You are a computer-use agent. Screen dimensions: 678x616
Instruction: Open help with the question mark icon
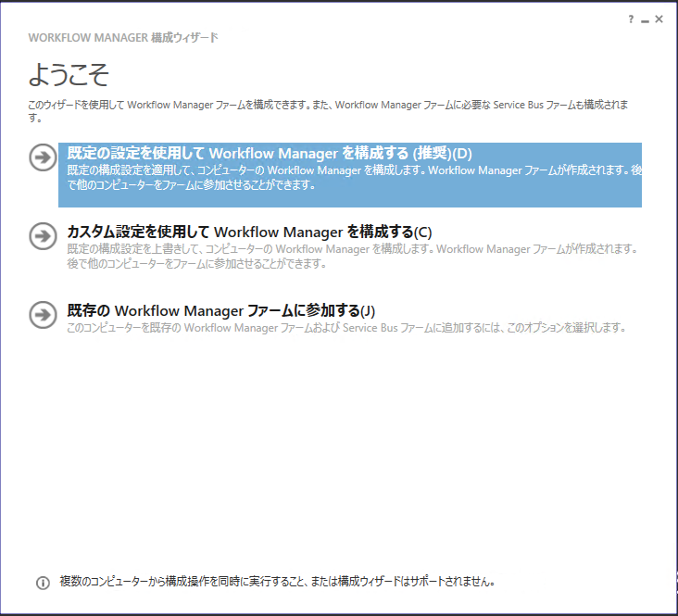click(632, 19)
